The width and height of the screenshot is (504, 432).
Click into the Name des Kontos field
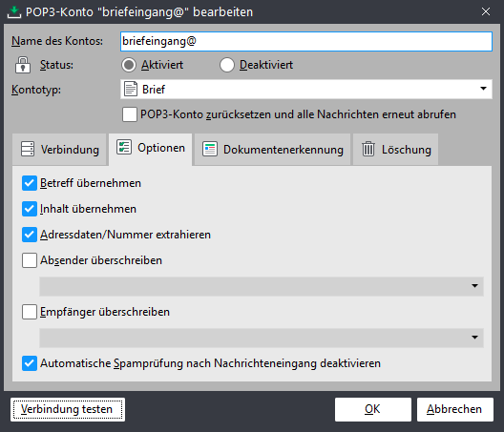pyautogui.click(x=306, y=41)
